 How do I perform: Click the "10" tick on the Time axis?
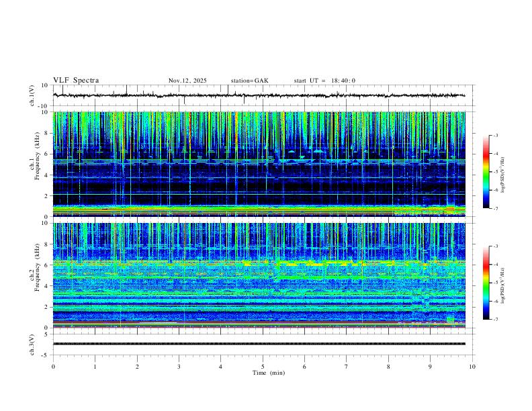[472, 367]
